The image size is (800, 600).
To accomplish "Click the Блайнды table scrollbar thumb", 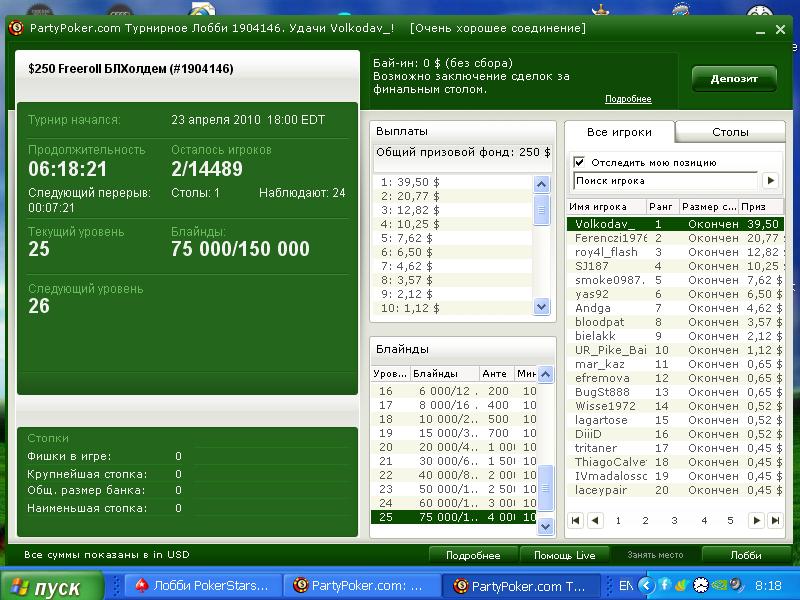I will point(545,488).
